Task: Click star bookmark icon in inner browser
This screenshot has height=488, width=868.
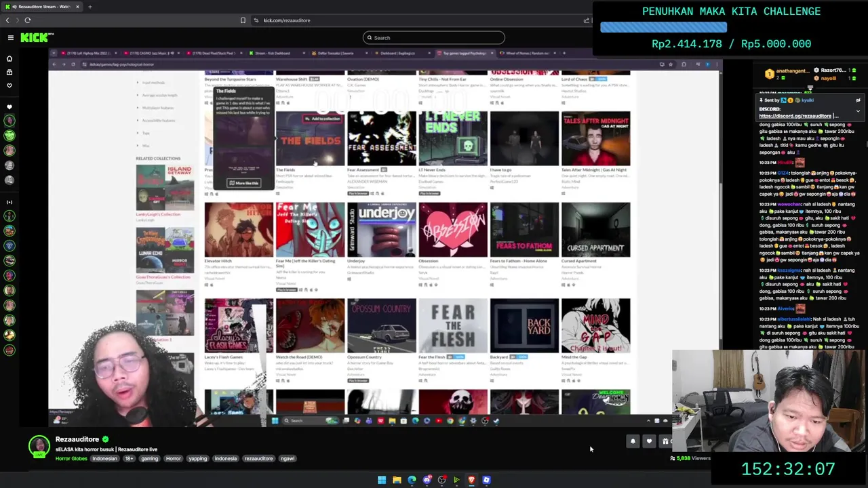Action: coord(671,64)
